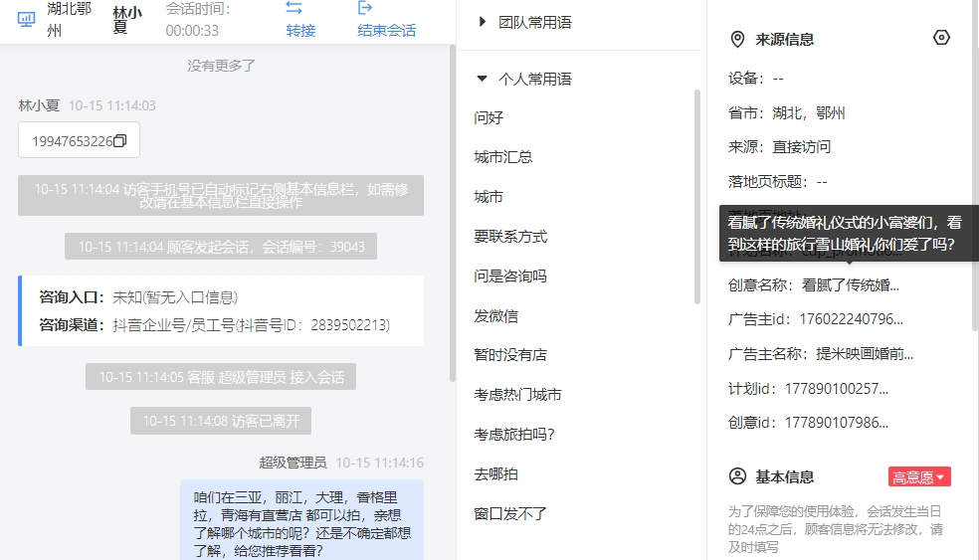Screen dimensions: 979x560
Task: Click the 落地页标题 field
Action: tap(777, 182)
